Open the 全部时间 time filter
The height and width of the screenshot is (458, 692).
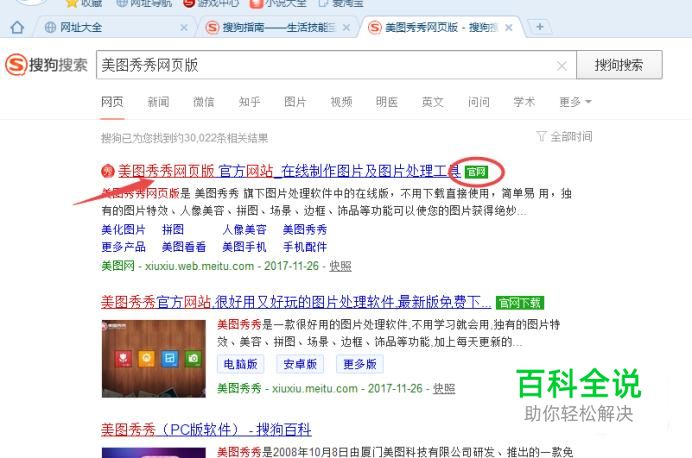pos(564,137)
